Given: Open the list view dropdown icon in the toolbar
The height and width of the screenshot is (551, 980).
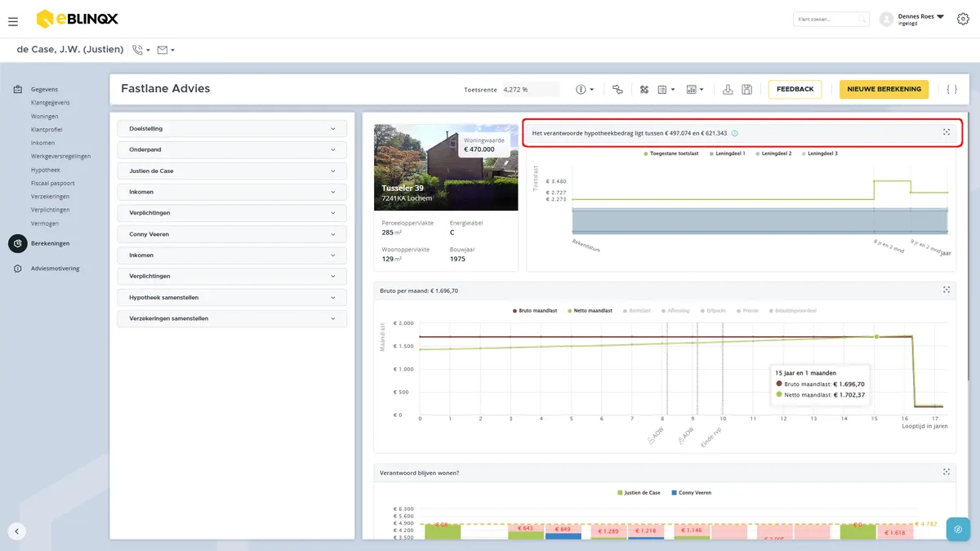Looking at the screenshot, I should (x=666, y=89).
